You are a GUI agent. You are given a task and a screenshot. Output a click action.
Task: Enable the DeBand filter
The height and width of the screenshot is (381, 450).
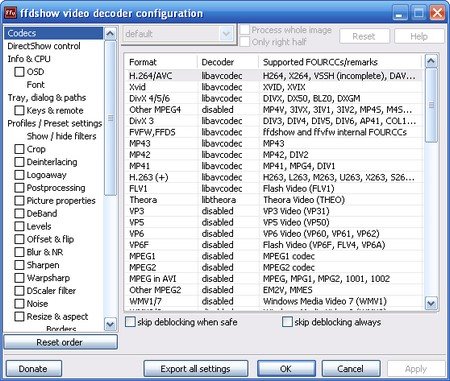click(19, 213)
